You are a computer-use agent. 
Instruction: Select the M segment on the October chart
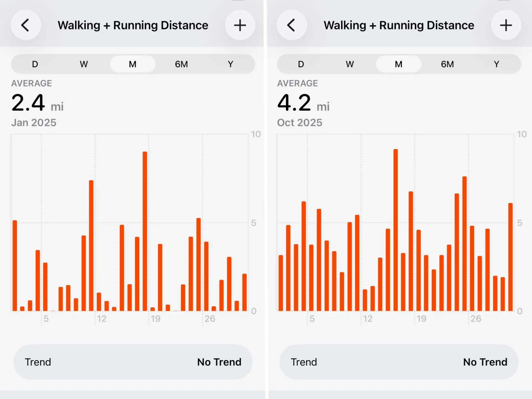398,64
